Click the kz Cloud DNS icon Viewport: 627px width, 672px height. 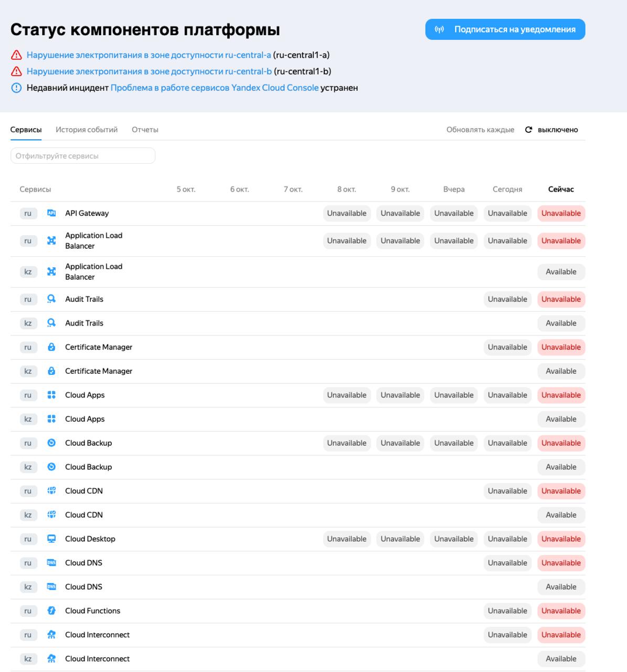pyautogui.click(x=51, y=587)
